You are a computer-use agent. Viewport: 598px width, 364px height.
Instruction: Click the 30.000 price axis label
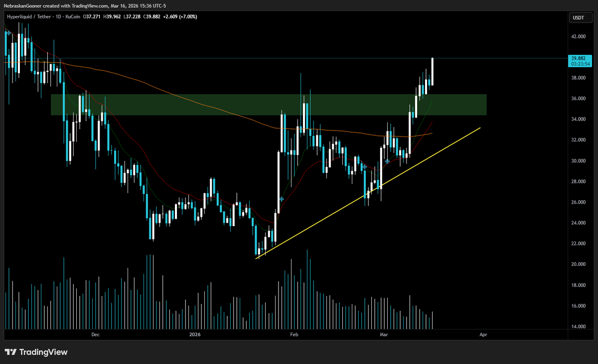coord(579,161)
